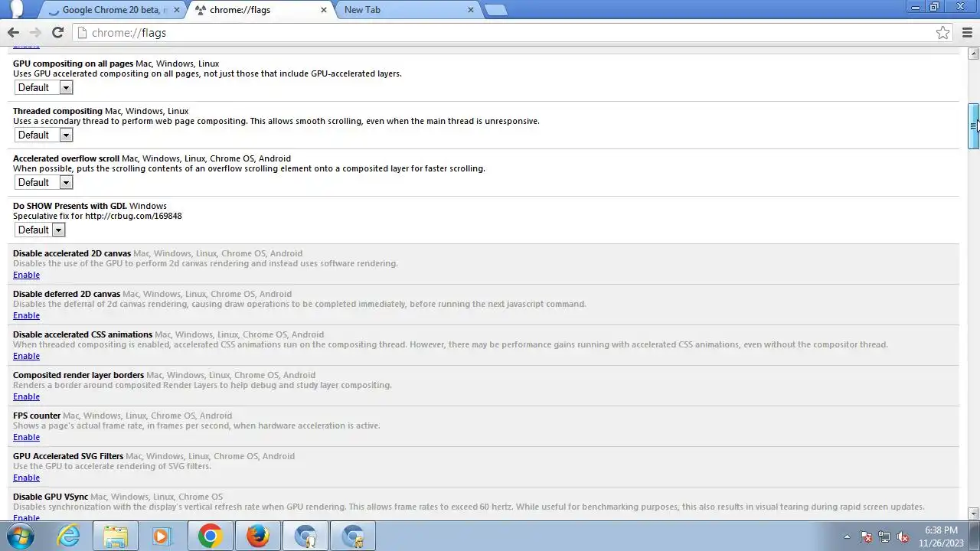Enable Disable accelerated 2D canvas flag

[x=26, y=275]
